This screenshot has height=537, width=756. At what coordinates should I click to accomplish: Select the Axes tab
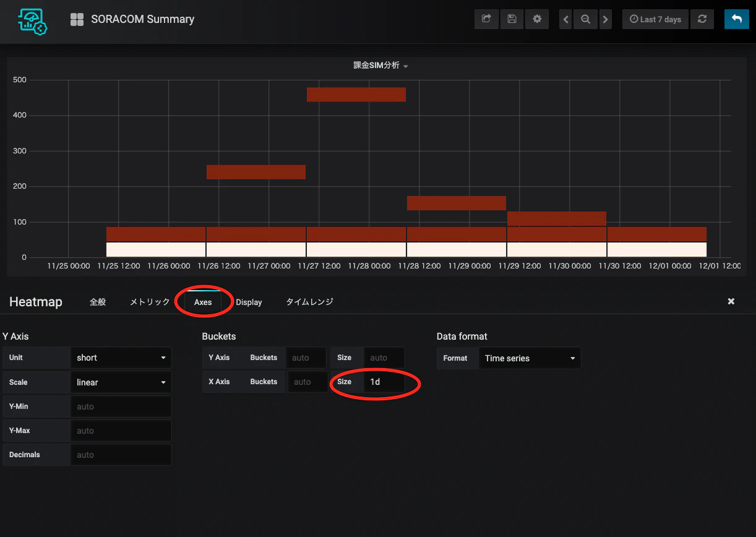click(203, 302)
